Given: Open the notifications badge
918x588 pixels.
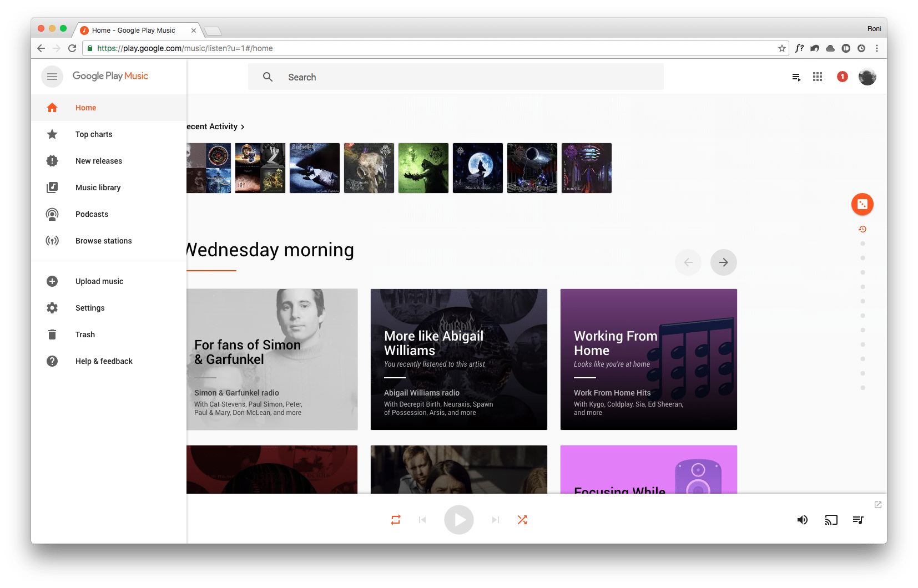Looking at the screenshot, I should [x=843, y=77].
